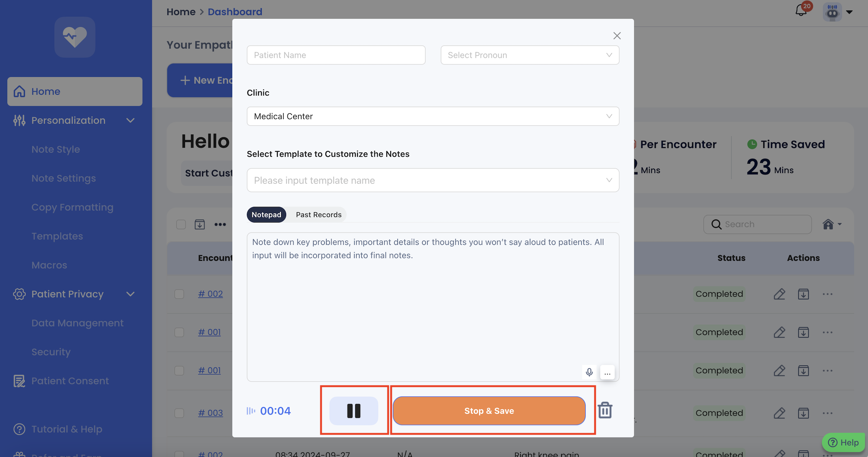Download the second completed encounter
Screen dimensions: 868x457
[x=803, y=332]
